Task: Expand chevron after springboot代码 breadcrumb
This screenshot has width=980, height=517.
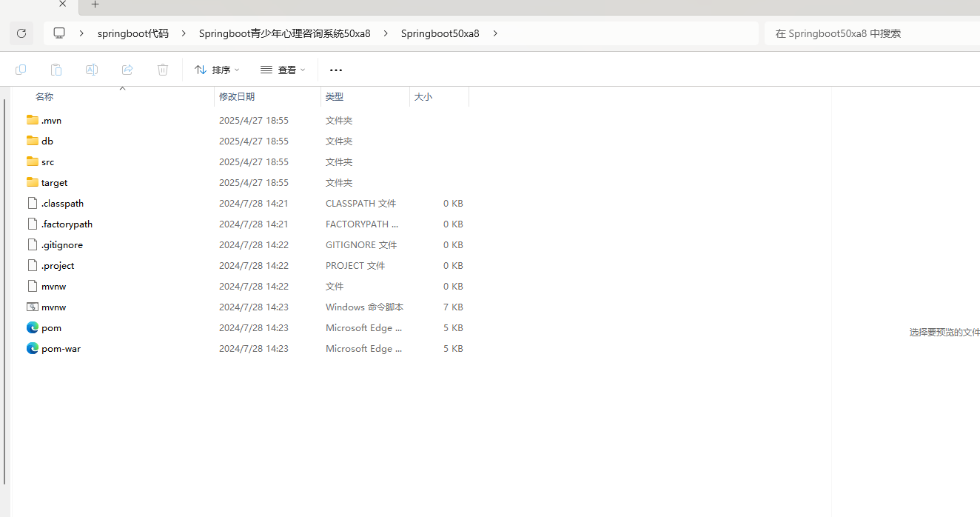Action: [184, 33]
